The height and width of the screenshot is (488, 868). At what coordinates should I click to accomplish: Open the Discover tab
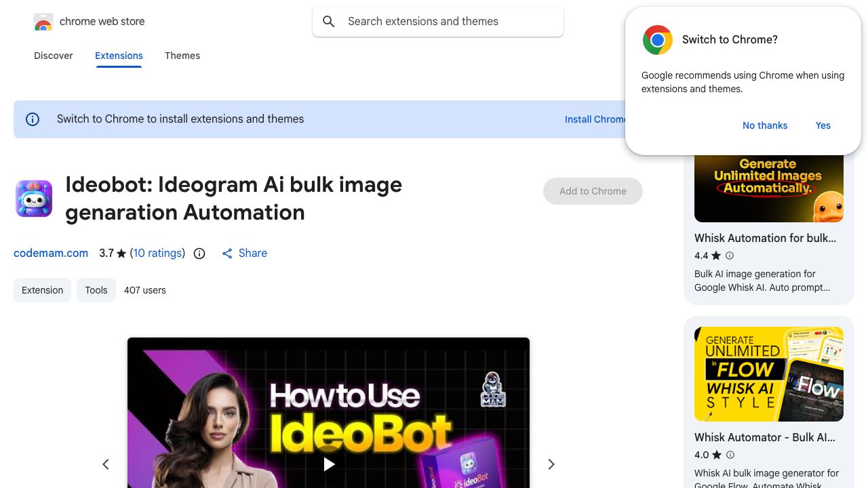point(54,56)
